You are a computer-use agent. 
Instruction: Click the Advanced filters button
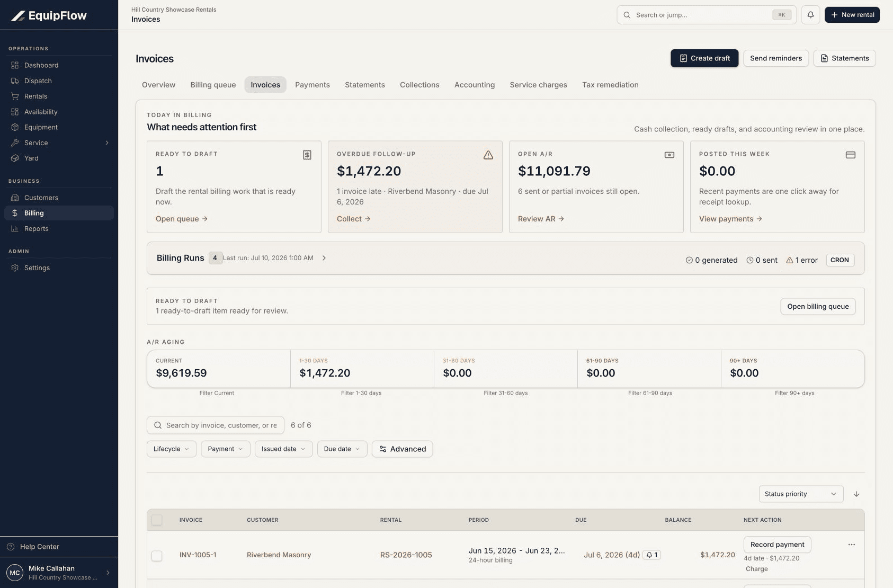(x=402, y=449)
